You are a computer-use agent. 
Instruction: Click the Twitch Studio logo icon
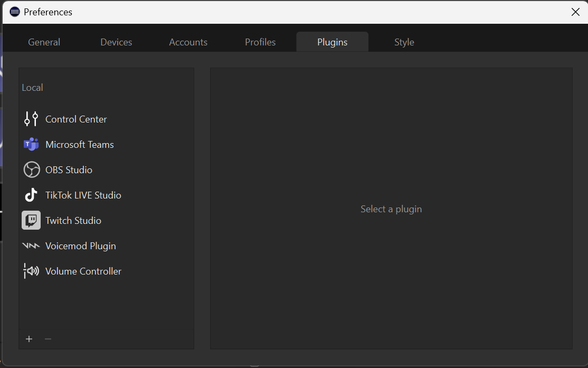click(x=31, y=221)
